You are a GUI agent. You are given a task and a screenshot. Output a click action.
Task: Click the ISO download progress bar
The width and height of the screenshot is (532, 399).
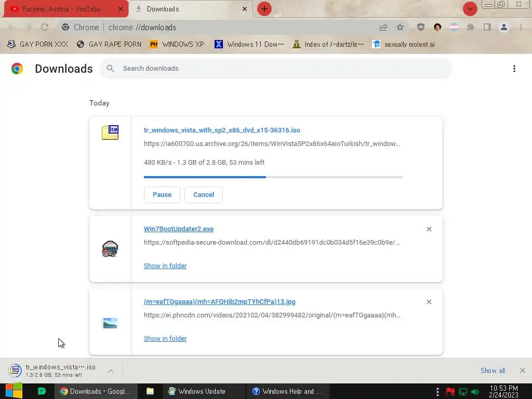(x=273, y=177)
